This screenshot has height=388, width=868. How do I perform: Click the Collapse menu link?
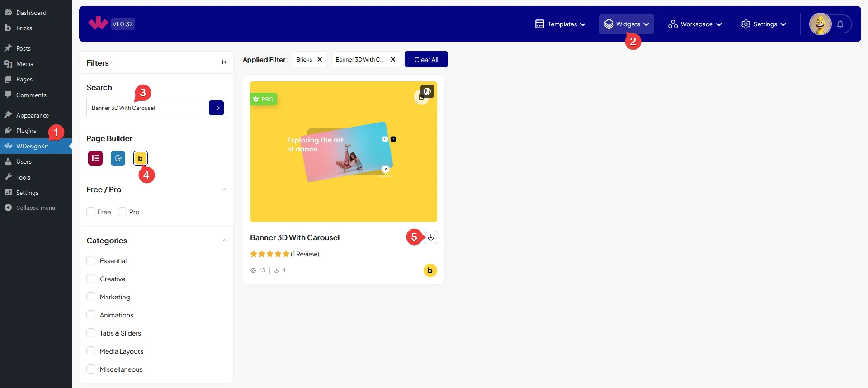coord(35,208)
